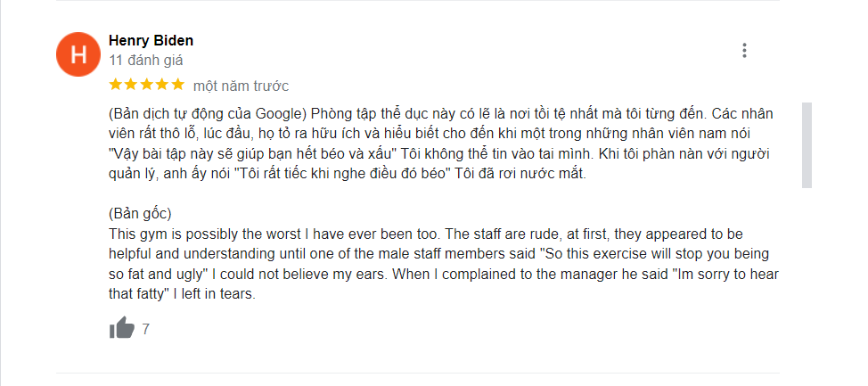
Task: Click the orange H profile avatar
Action: pyautogui.click(x=78, y=55)
